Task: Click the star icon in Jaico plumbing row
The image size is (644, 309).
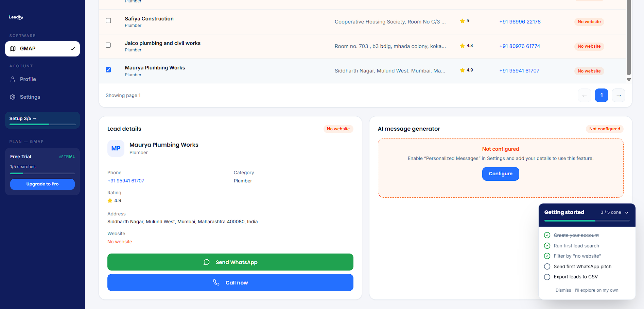Action: 462,46
